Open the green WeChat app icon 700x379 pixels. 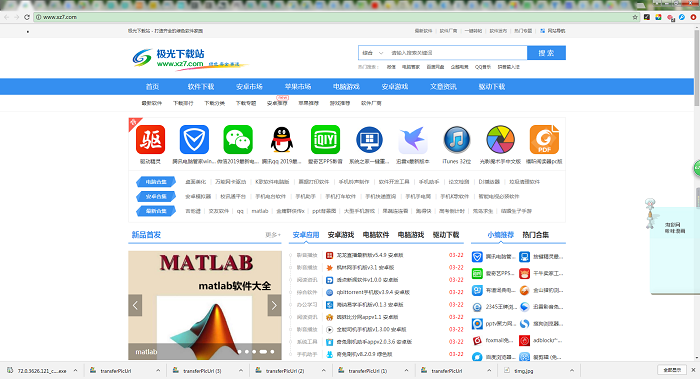(238, 140)
